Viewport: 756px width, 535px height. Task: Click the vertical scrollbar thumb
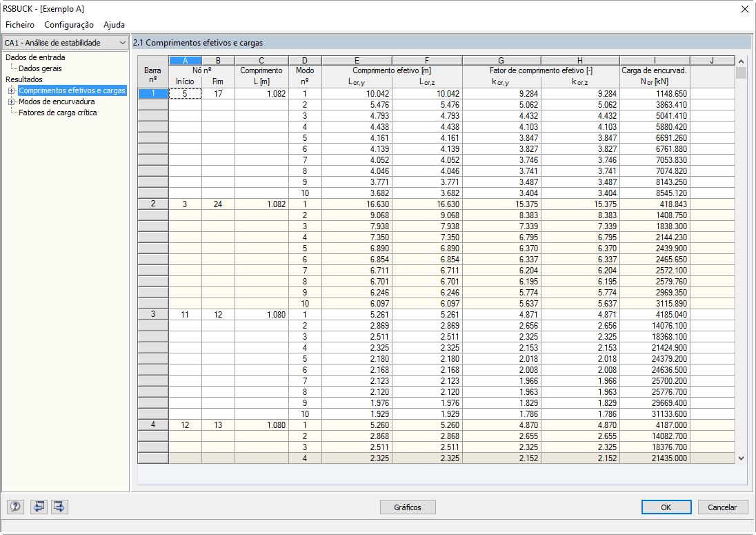[741, 73]
